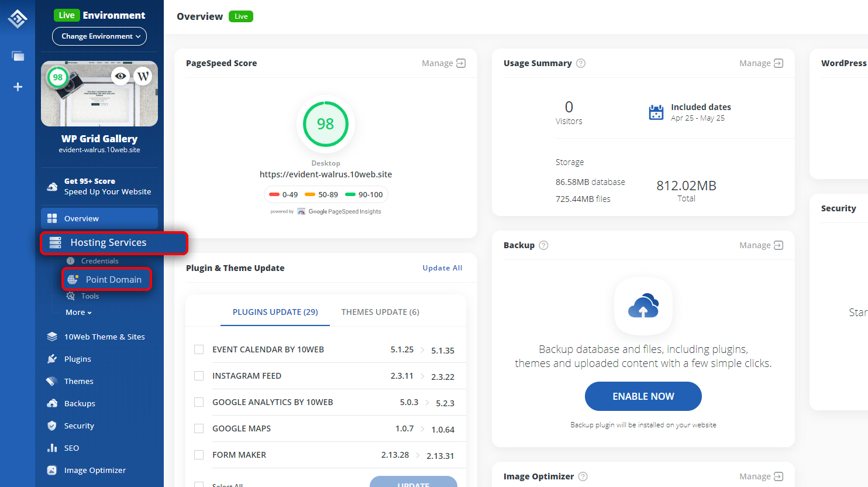Check Event Calendar by 10Web checkbox
The image size is (868, 487).
click(199, 349)
